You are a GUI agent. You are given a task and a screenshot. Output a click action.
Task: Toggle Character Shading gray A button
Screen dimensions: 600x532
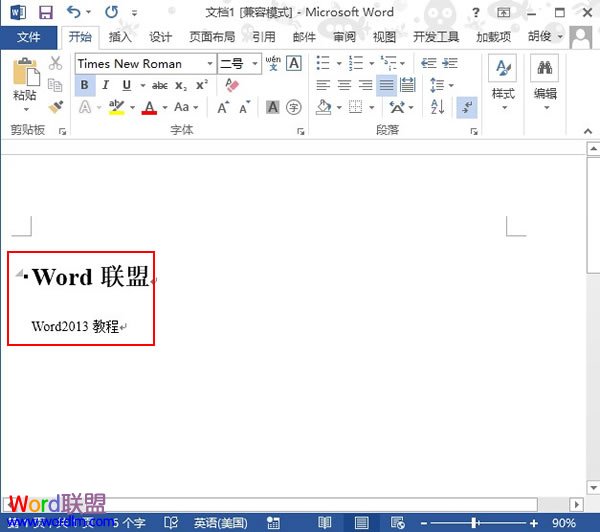click(272, 108)
